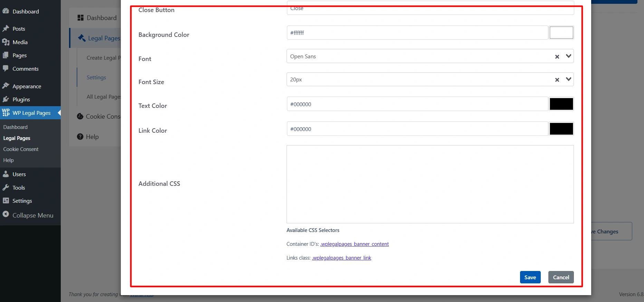
Task: Click the WP Legal Pages logo icon
Action: click(x=6, y=113)
